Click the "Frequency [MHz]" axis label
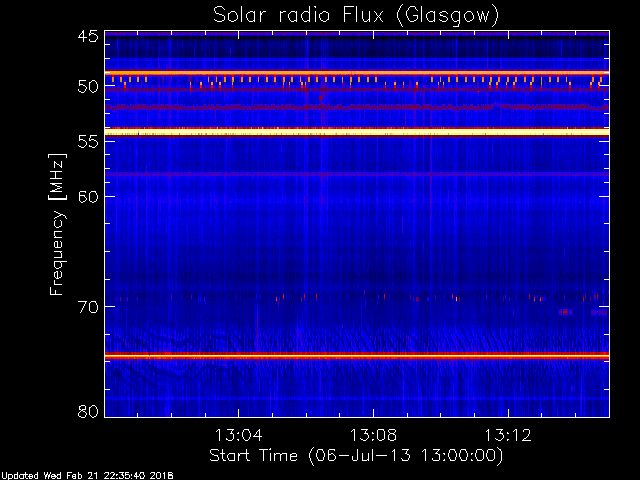Viewport: 640px width, 480px height. [x=57, y=224]
